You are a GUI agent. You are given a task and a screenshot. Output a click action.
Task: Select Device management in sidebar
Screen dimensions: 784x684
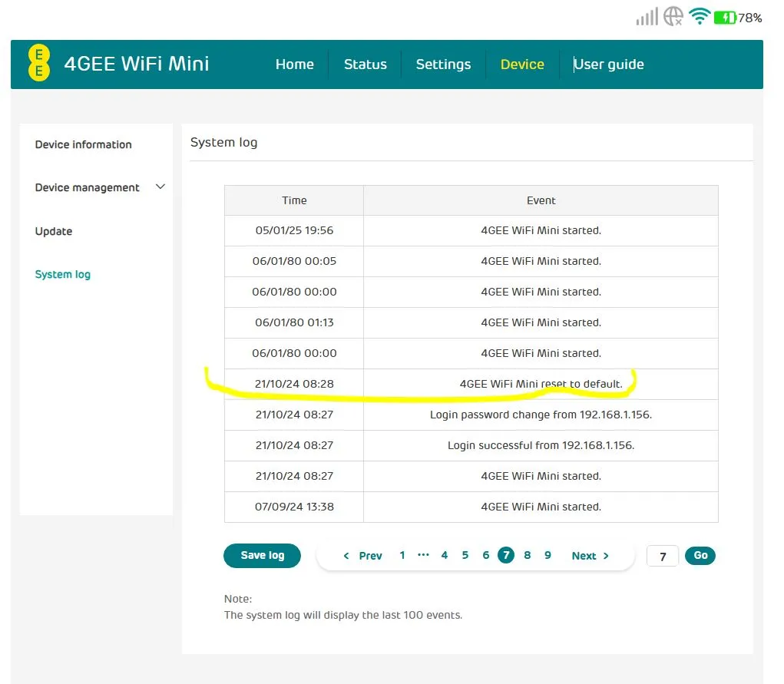pyautogui.click(x=87, y=187)
